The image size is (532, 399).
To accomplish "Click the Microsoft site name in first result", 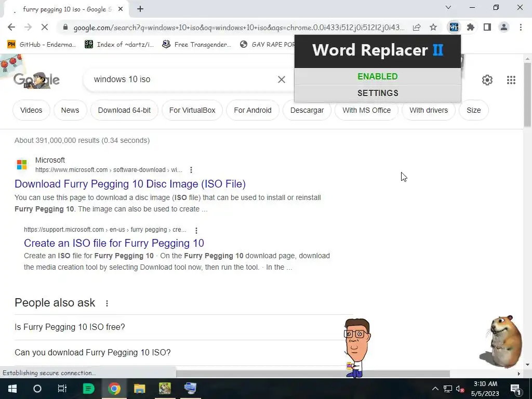I will click(50, 160).
